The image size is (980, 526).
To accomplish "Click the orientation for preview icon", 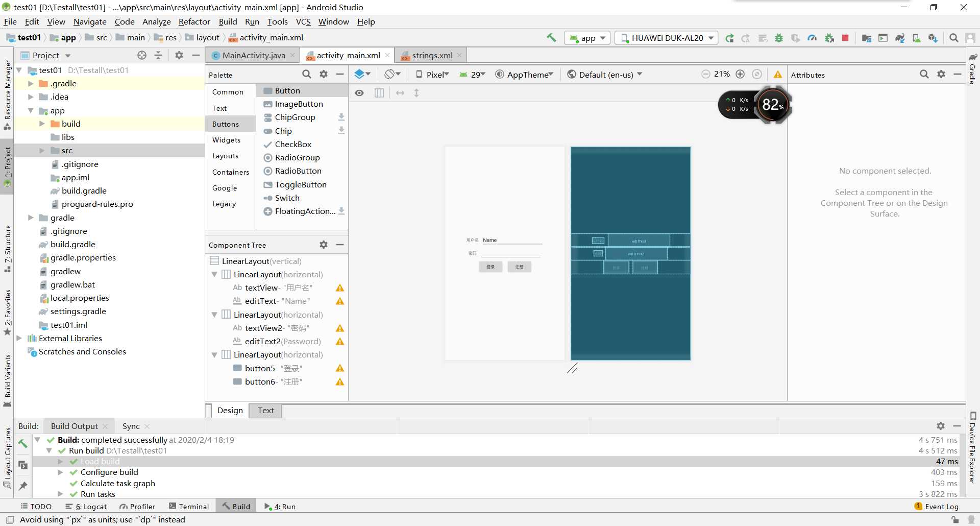I will 393,75.
